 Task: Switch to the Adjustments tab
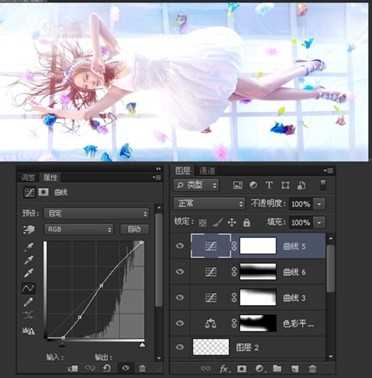pyautogui.click(x=28, y=178)
